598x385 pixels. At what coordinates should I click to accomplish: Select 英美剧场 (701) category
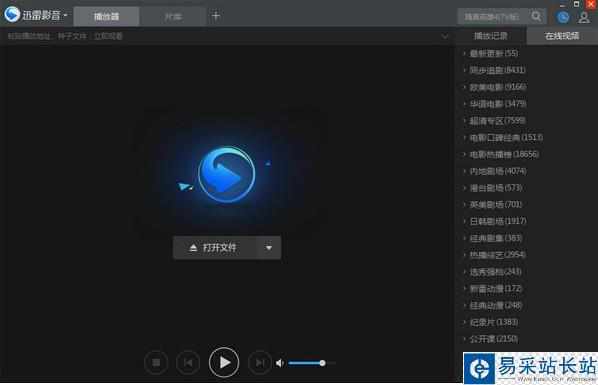(x=496, y=205)
